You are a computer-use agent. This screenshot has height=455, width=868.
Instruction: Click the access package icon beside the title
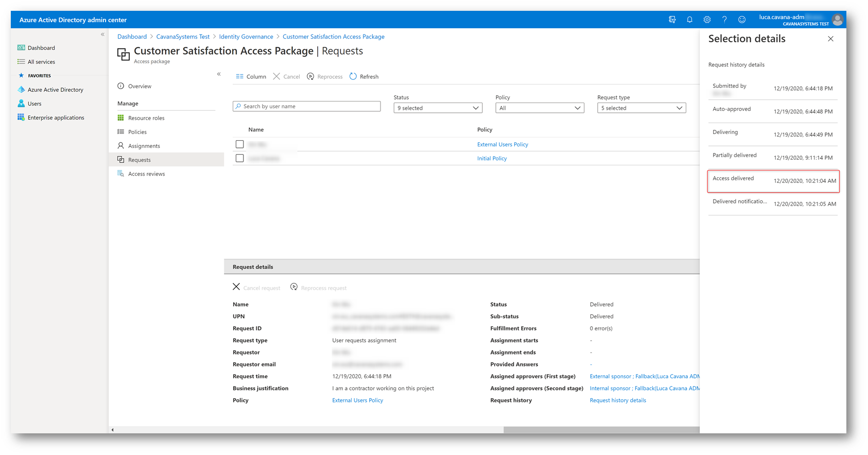[x=124, y=54]
